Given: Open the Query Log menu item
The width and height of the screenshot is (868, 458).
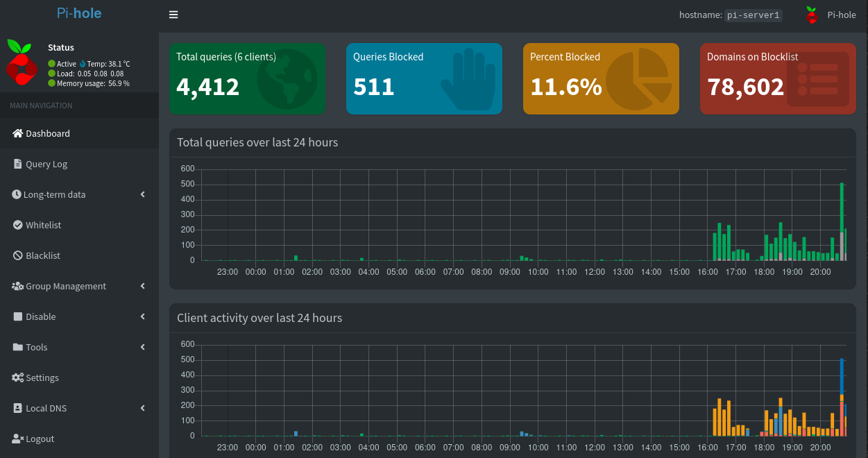Looking at the screenshot, I should [79, 164].
